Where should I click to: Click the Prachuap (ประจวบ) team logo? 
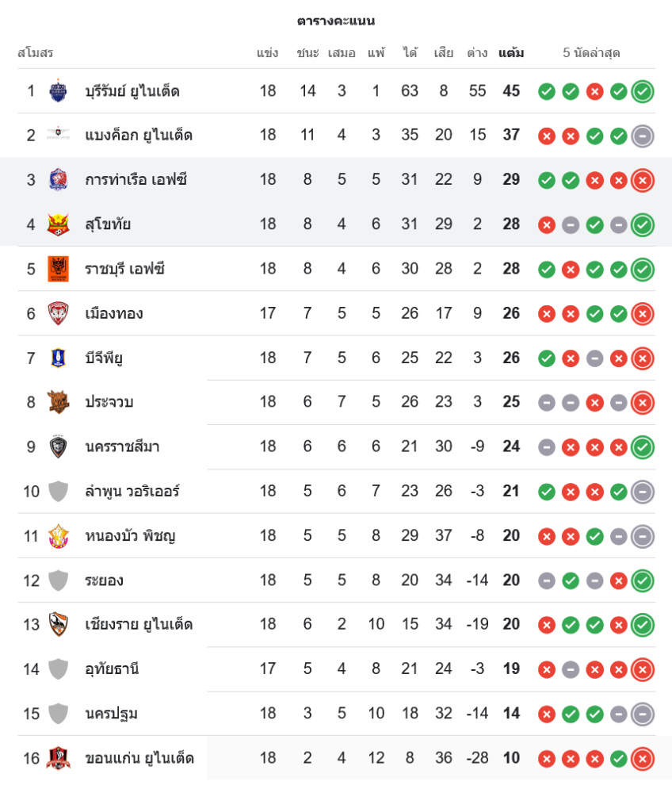[x=58, y=402]
